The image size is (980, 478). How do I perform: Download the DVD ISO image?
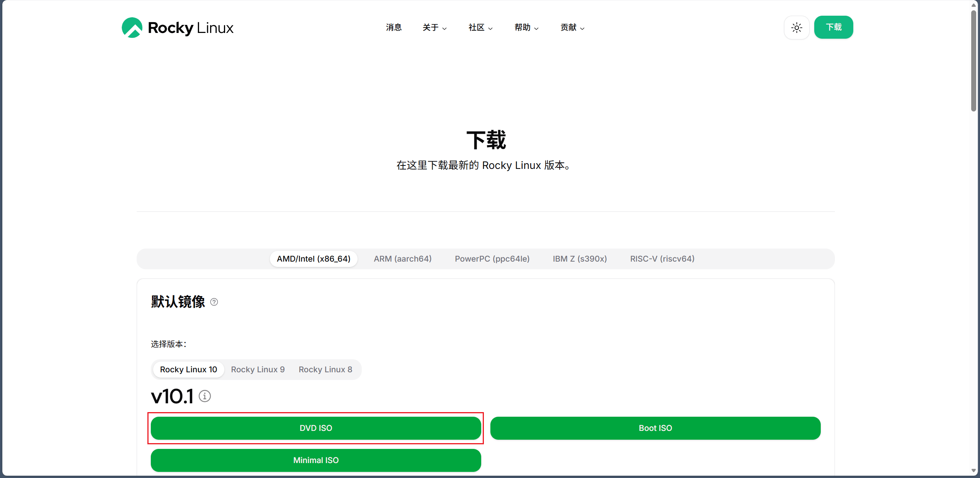316,428
